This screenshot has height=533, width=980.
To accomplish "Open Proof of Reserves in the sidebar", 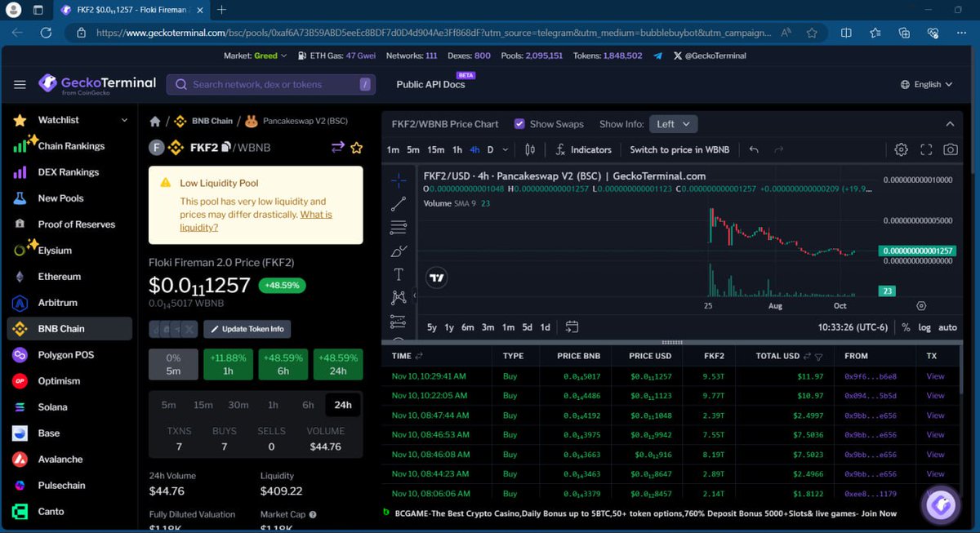I will coord(77,224).
